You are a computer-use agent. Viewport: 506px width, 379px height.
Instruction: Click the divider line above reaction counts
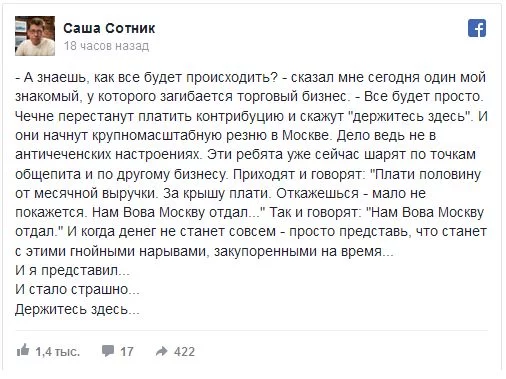[x=252, y=331]
